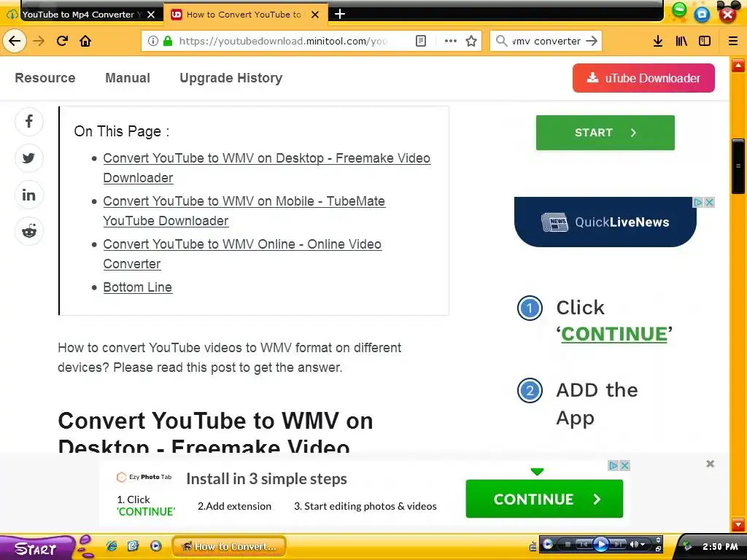The width and height of the screenshot is (747, 560).
Task: Bookmark this page with the star
Action: click(471, 41)
